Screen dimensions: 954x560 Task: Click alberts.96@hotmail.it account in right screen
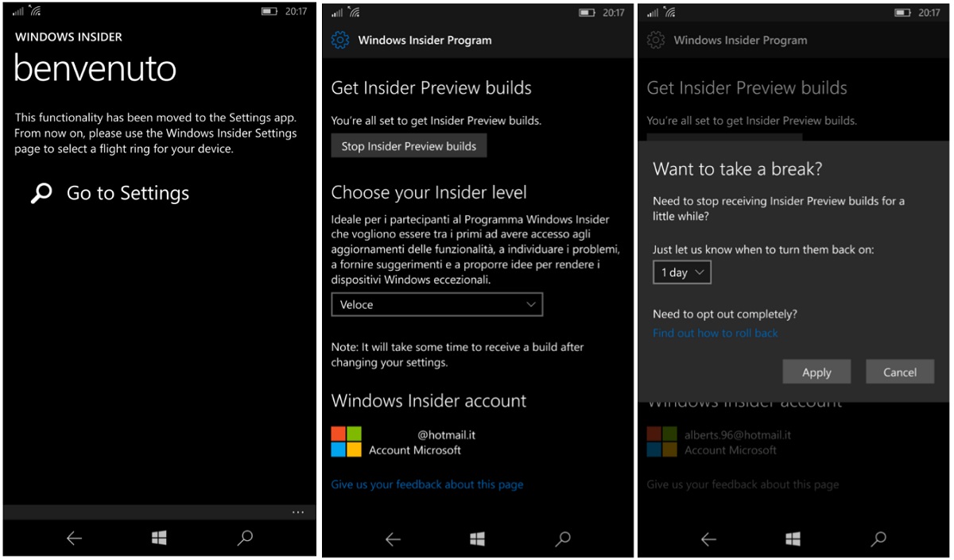(x=738, y=435)
